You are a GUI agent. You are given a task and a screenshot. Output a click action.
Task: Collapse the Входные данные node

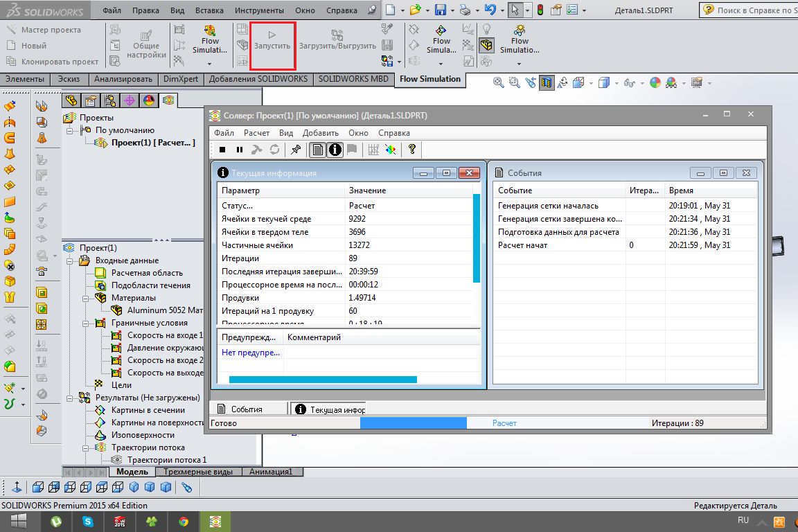tap(70, 260)
